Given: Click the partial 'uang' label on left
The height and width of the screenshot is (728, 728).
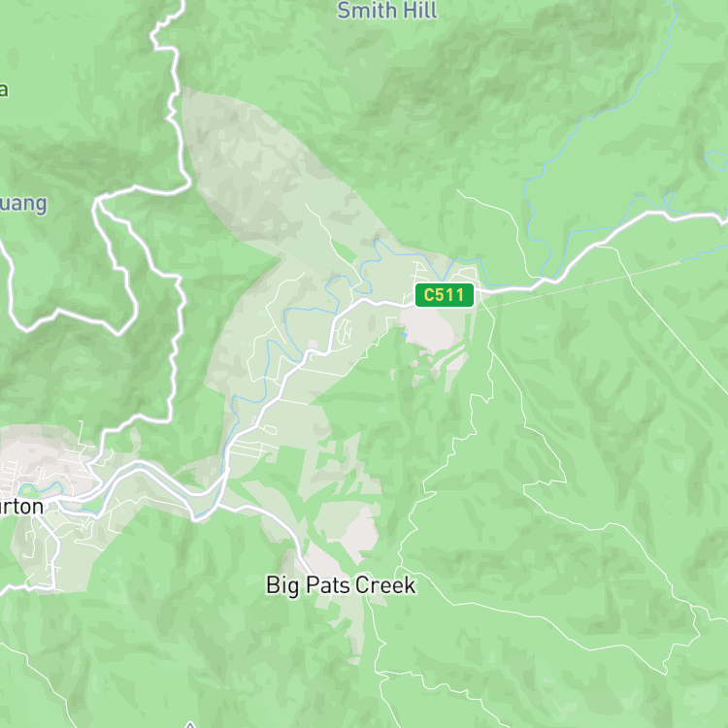Looking at the screenshot, I should tap(23, 204).
